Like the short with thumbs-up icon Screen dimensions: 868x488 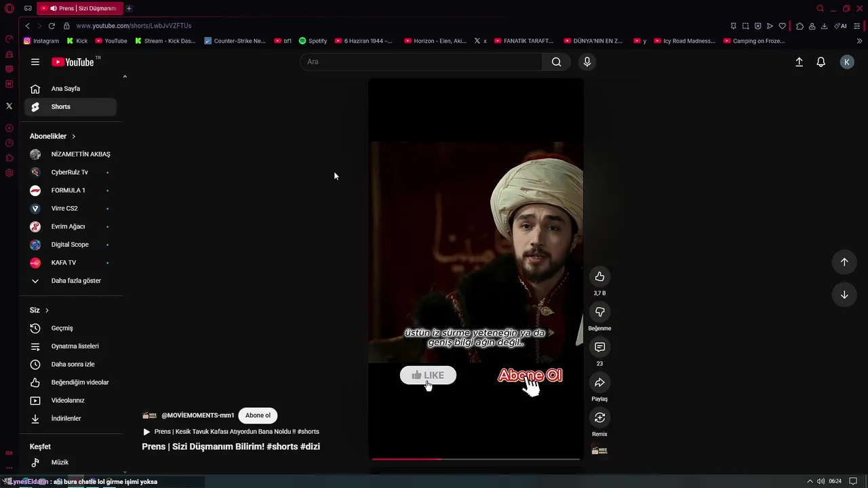tap(599, 277)
